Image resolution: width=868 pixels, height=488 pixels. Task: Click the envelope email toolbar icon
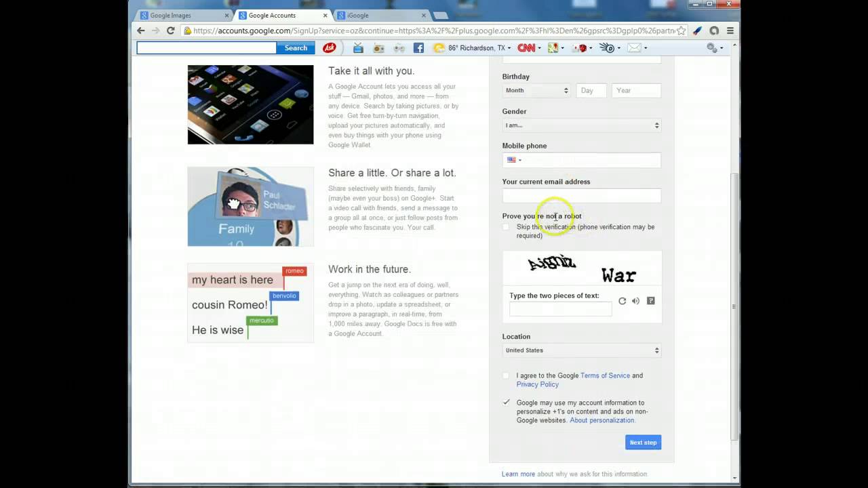tap(634, 47)
